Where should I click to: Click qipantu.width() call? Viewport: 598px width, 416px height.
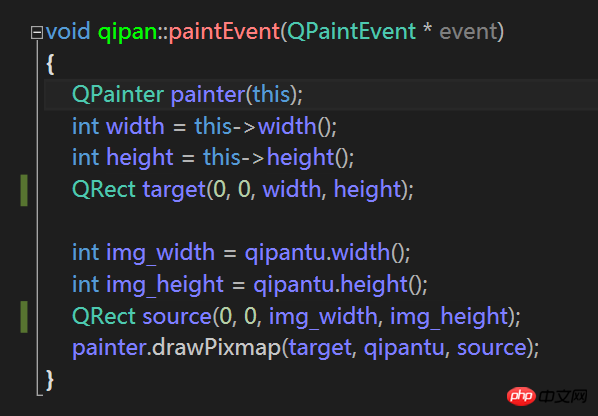click(x=327, y=253)
